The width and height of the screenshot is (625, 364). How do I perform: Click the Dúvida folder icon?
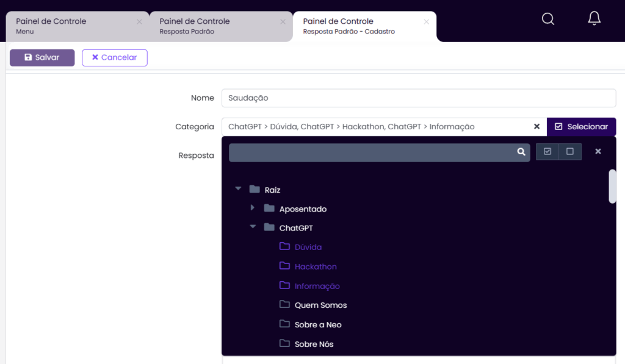point(284,246)
